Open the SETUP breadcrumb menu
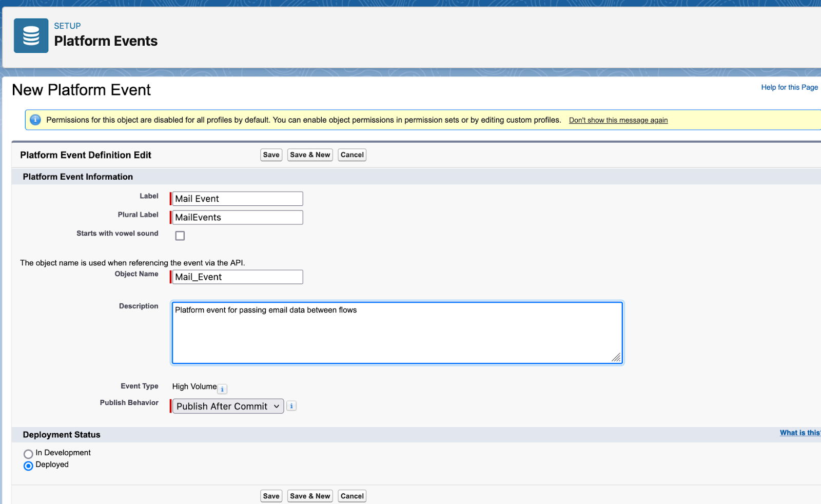Viewport: 821px width, 504px height. point(68,26)
